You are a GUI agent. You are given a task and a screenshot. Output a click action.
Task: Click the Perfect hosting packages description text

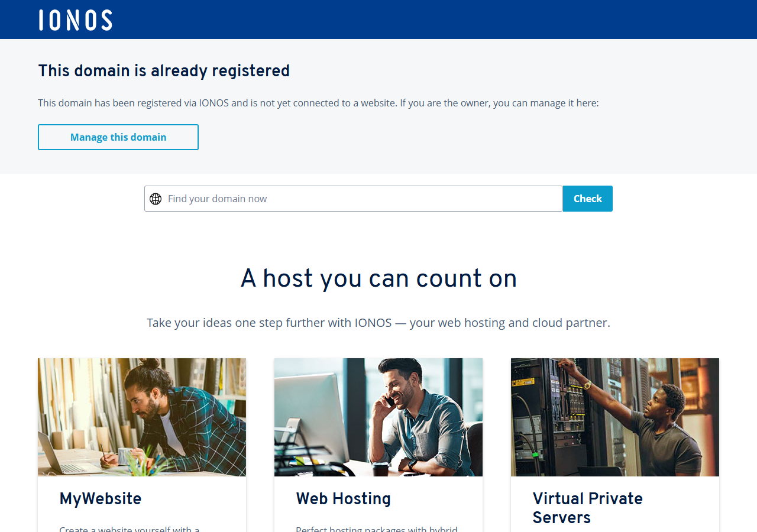coord(377,528)
